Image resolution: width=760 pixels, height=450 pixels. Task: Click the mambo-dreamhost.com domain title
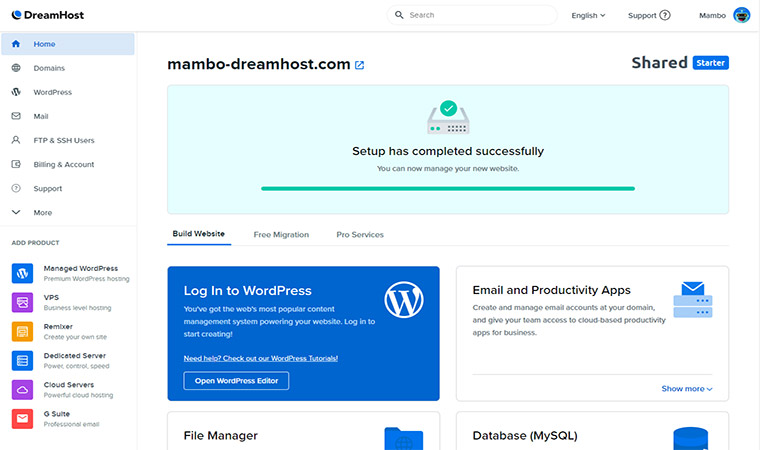tap(259, 64)
